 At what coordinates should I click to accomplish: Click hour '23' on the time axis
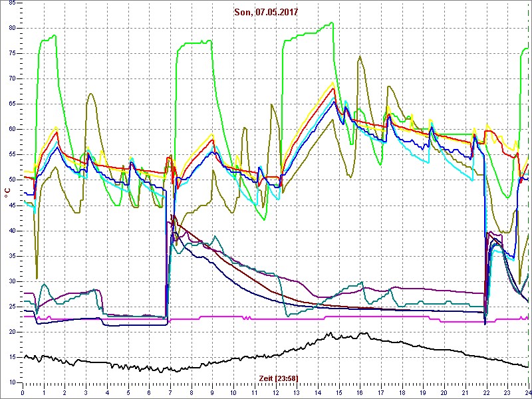[x=507, y=393]
